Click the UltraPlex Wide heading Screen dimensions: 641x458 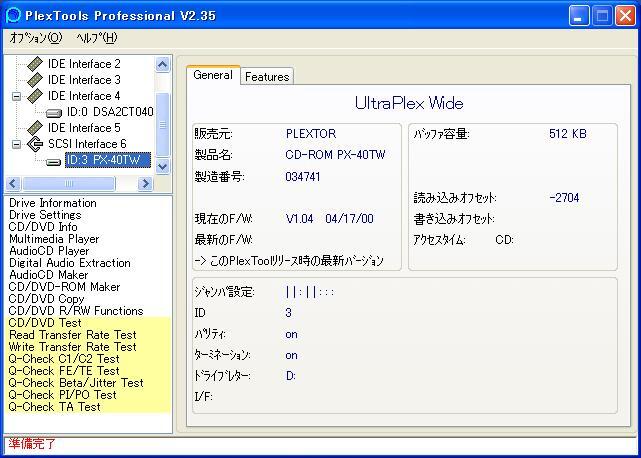pos(409,103)
